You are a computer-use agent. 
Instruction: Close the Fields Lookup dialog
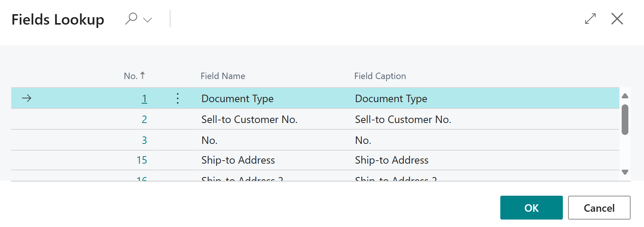pos(617,19)
